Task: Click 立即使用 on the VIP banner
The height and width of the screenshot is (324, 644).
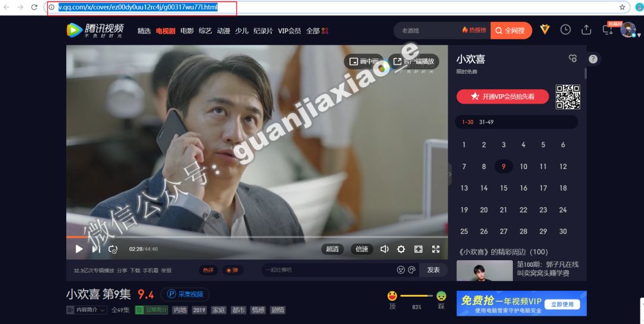Action: click(562, 304)
